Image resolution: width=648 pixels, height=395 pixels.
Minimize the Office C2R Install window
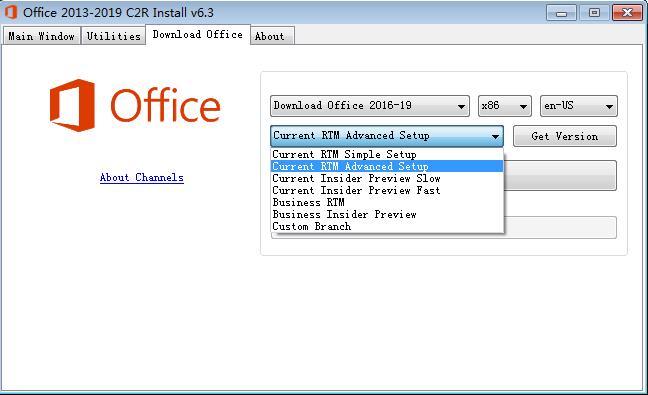coord(561,13)
